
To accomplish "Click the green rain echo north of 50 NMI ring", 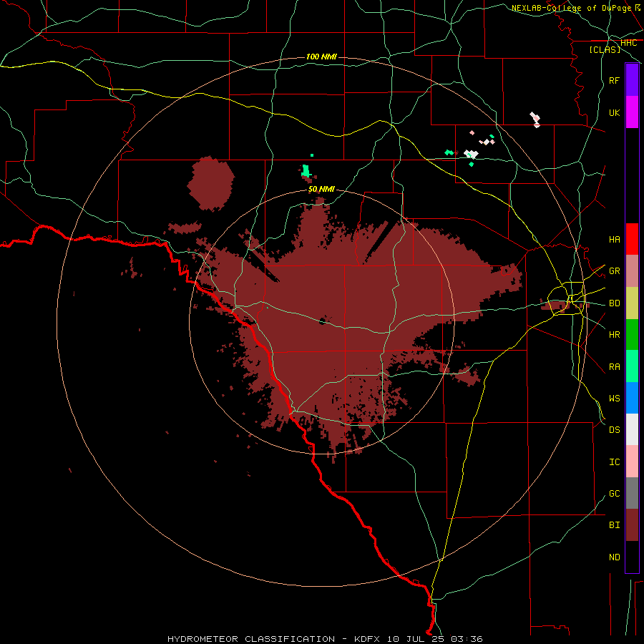I will pos(306,170).
